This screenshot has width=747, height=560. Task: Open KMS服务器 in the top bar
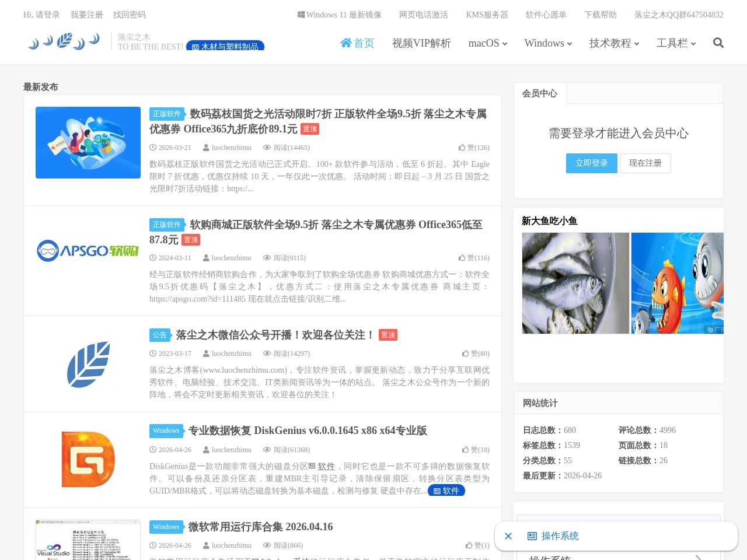[x=487, y=15]
